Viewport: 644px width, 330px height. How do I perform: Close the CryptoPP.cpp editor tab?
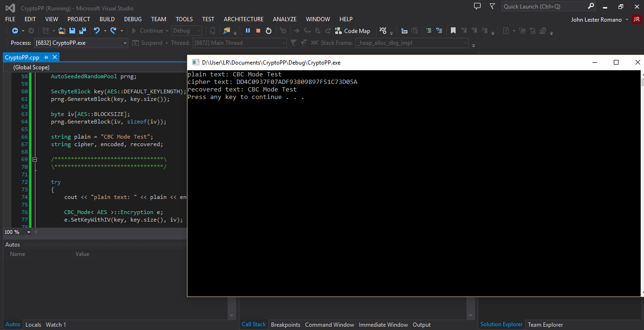pos(55,57)
